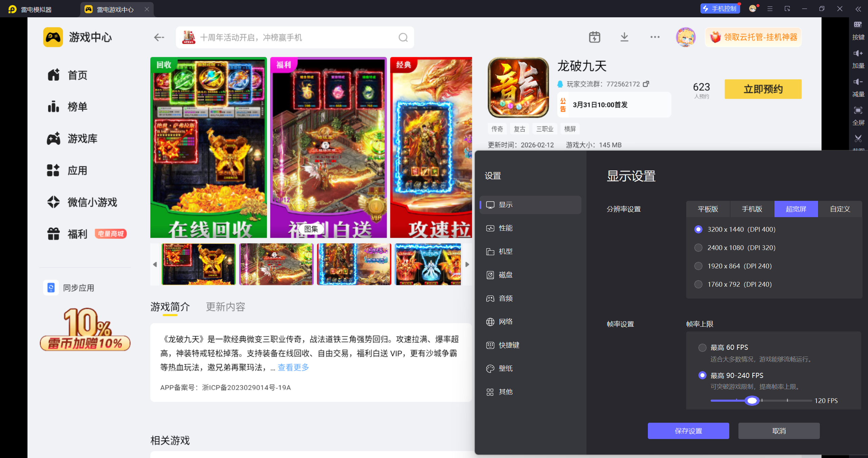Click the 保存设置 button
The image size is (868, 458).
click(x=688, y=431)
